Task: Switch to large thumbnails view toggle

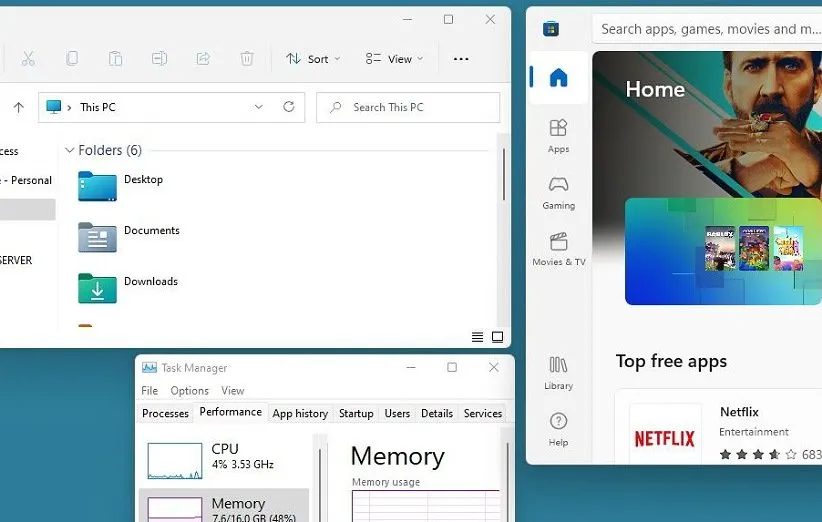Action: coord(497,337)
